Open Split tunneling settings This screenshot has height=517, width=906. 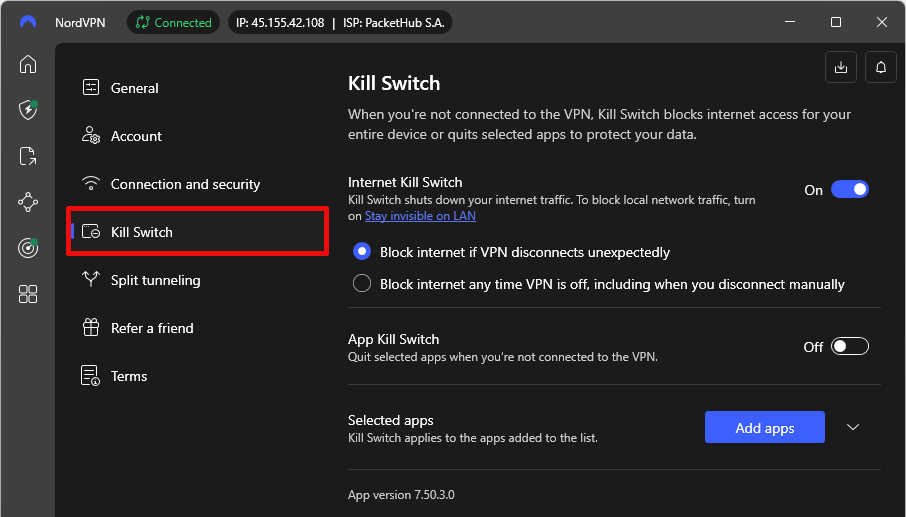pyautogui.click(x=198, y=280)
